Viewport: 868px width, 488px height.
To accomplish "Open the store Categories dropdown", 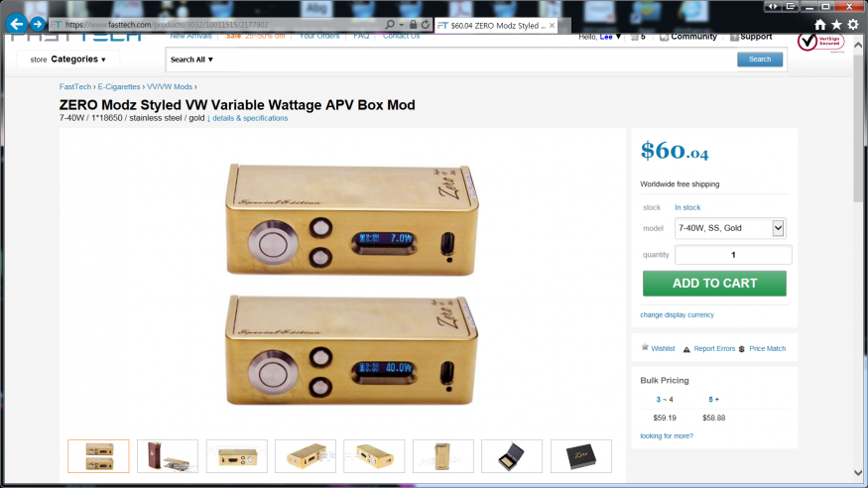I will pyautogui.click(x=67, y=60).
